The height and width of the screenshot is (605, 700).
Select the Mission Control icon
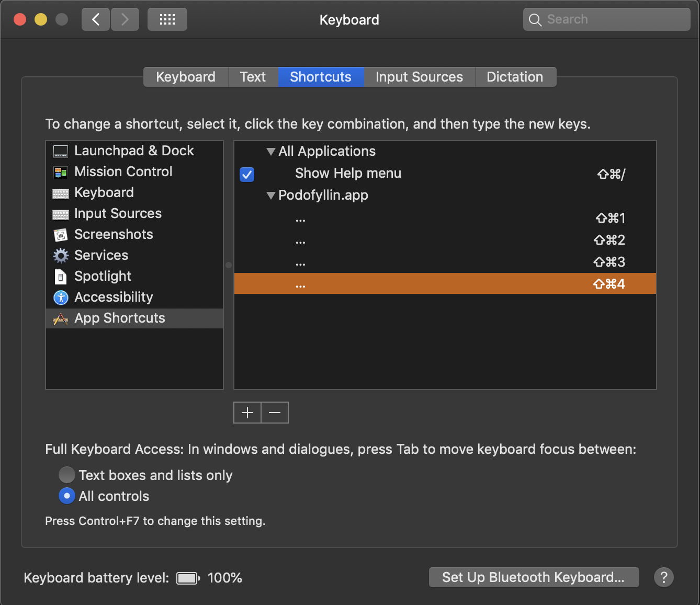click(61, 172)
